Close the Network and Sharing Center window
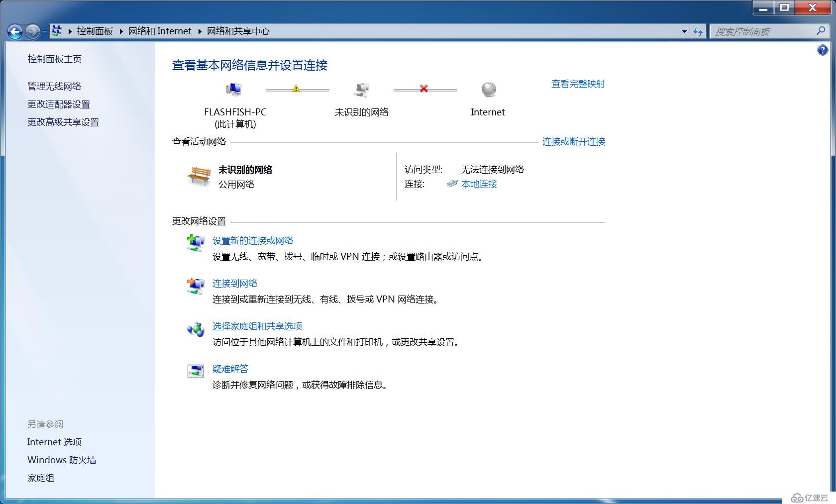 [813, 7]
